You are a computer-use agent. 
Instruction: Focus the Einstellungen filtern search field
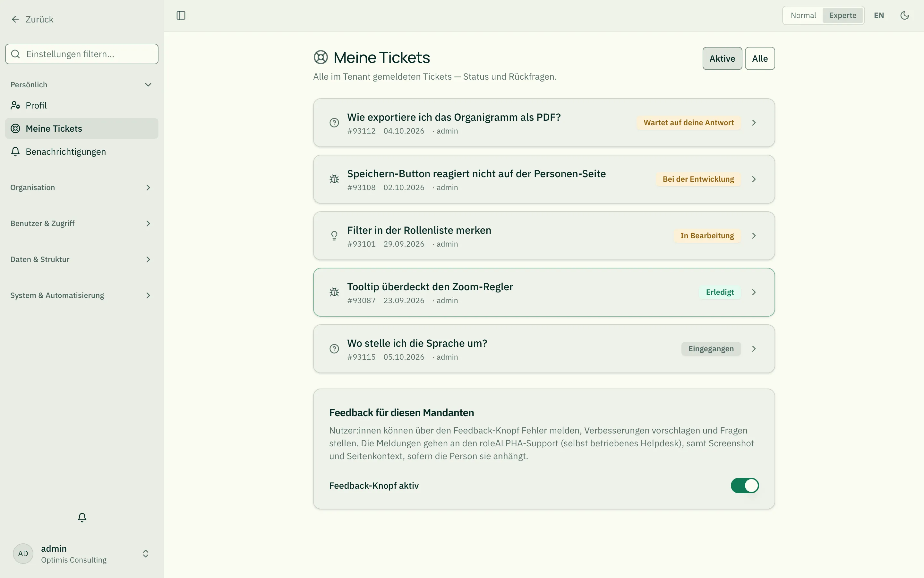(82, 54)
